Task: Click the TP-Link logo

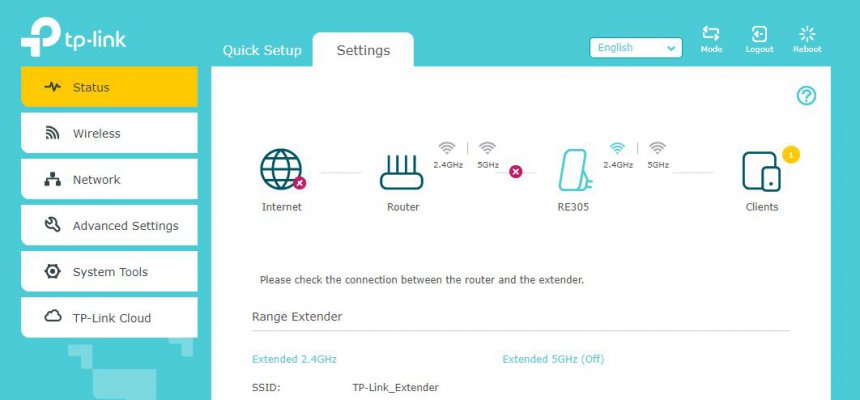Action: pos(73,37)
